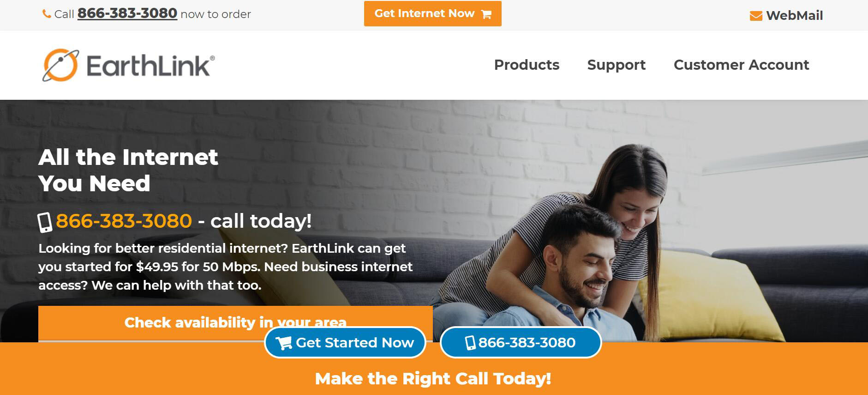Screen dimensions: 868x395
Task: Click the EarthLink orbit logo icon
Action: point(60,65)
